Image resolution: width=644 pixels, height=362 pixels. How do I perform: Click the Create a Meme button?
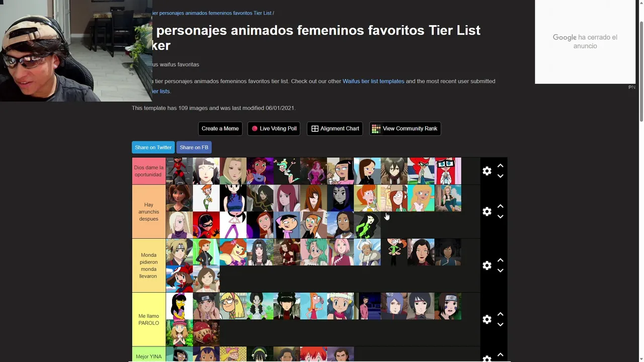pyautogui.click(x=220, y=129)
